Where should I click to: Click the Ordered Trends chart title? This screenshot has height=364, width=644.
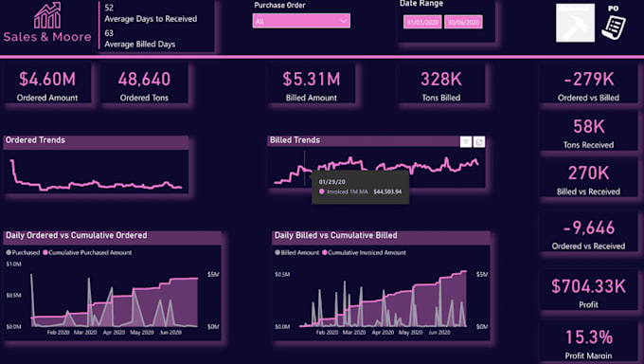click(35, 140)
